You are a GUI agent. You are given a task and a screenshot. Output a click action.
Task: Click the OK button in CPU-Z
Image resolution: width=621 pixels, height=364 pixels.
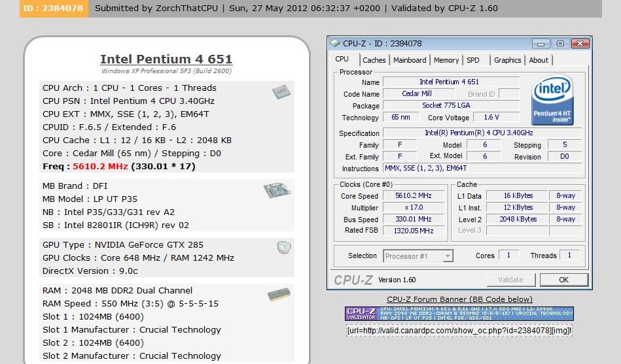click(563, 280)
